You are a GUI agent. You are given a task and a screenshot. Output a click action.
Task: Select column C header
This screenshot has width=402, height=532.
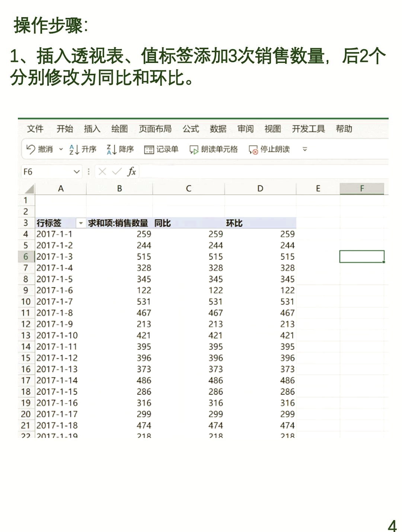click(x=189, y=189)
